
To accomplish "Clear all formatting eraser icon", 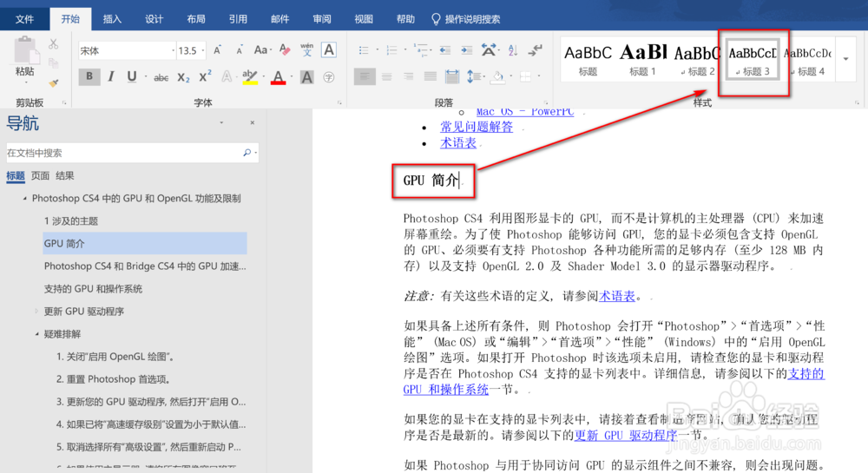I will 285,50.
